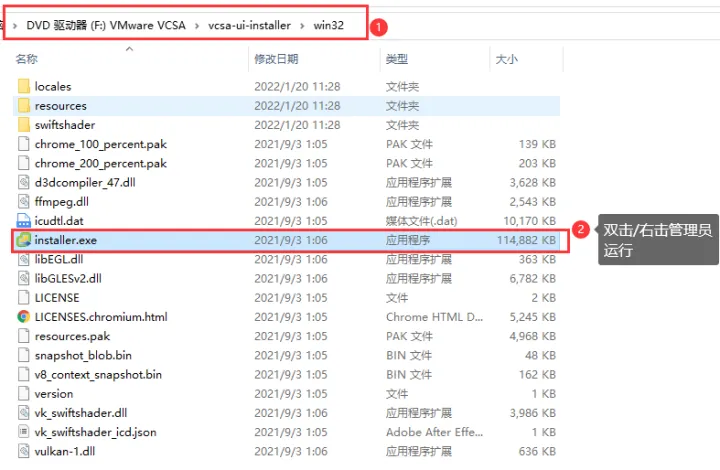Expand chevron before DVD drive breadcrumb
Screen dimensions: 720x470
pyautogui.click(x=15, y=26)
